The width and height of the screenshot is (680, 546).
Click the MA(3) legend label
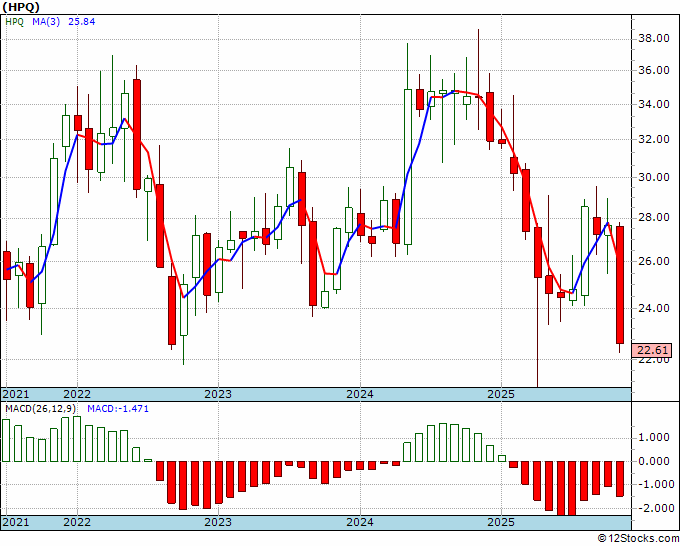click(x=46, y=22)
